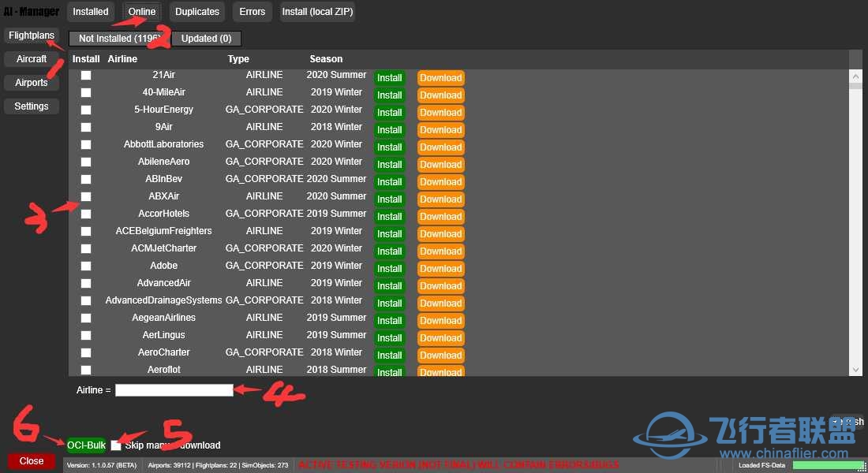Click the "Version: 1.1.0.57 (BETA)" status text
This screenshot has height=473, width=868.
tap(102, 465)
